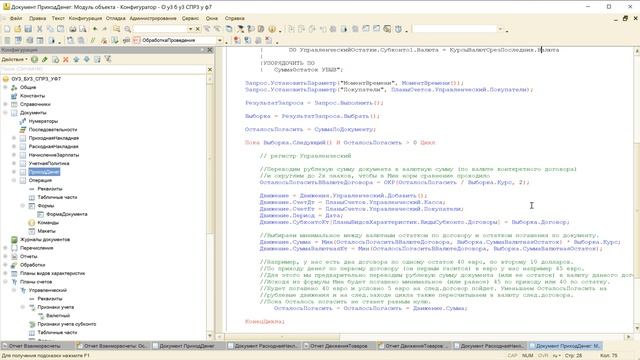Close the Конфигурация panel
The height and width of the screenshot is (360, 640).
point(210,50)
